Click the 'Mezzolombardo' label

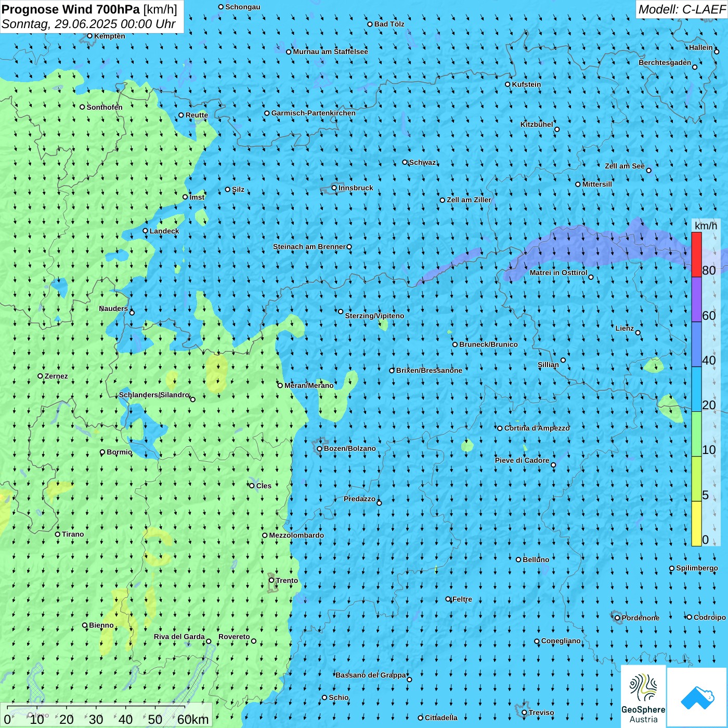coord(296,535)
